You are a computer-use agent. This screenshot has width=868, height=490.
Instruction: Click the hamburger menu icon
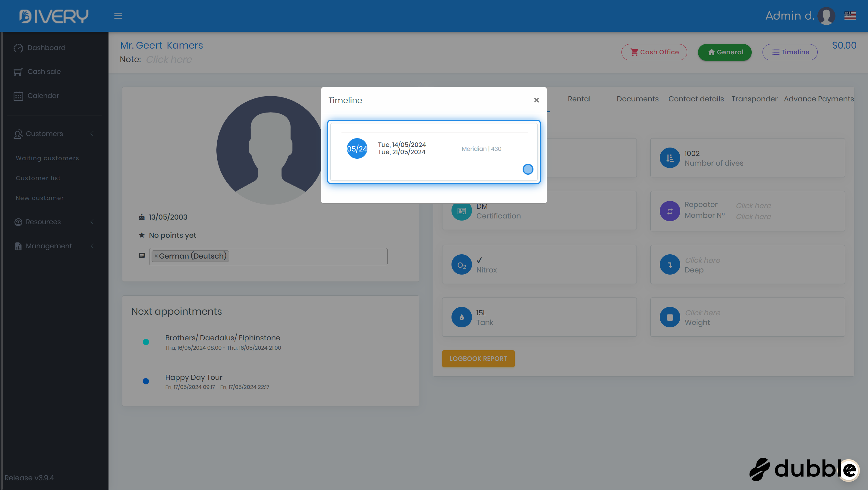point(118,16)
